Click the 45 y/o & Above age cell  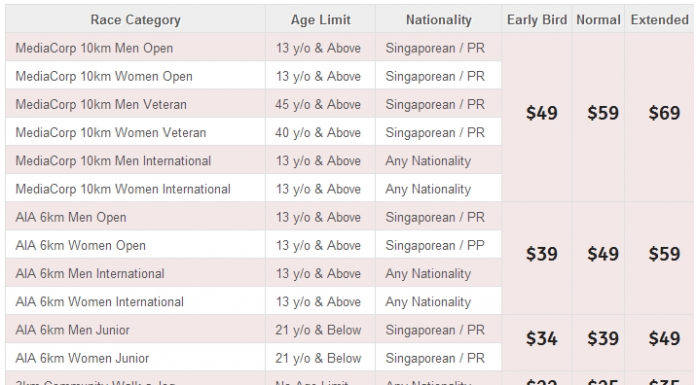click(x=318, y=104)
